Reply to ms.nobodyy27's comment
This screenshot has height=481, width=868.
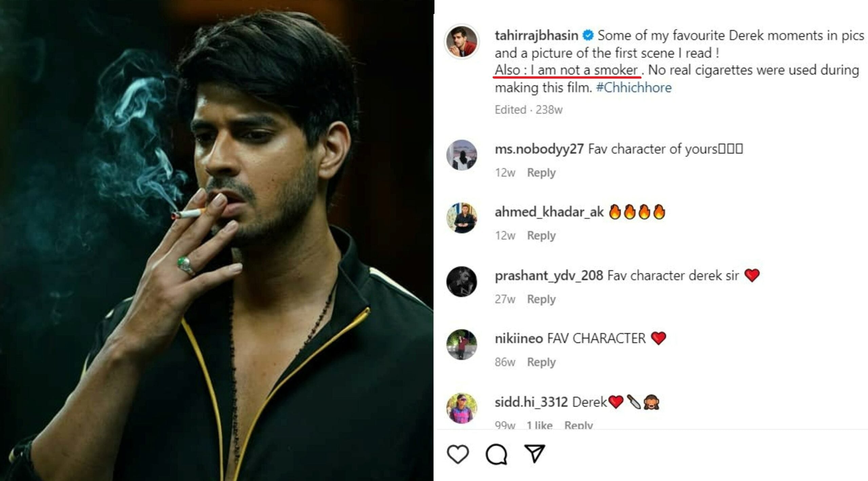pos(542,172)
